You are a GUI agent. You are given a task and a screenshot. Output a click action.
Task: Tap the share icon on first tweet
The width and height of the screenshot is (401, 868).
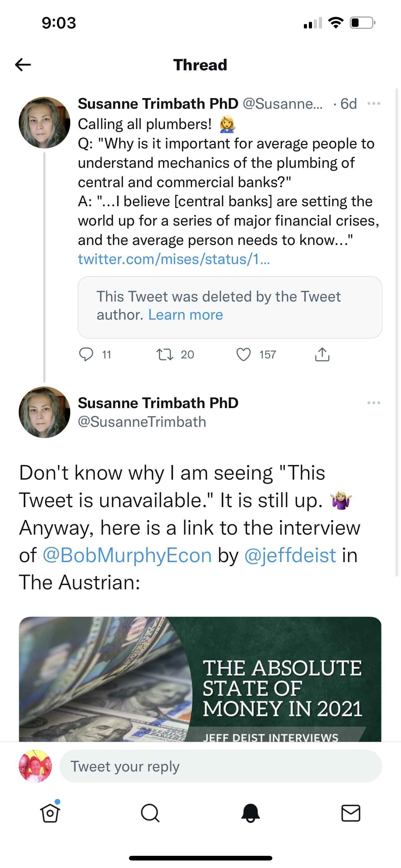tap(322, 354)
